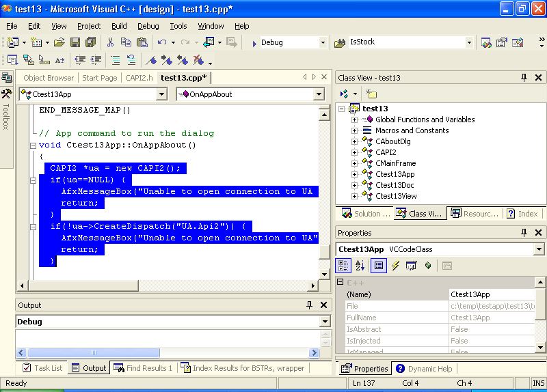Image resolution: width=547 pixels, height=392 pixels.
Task: Click the Save All icon
Action: coord(90,42)
